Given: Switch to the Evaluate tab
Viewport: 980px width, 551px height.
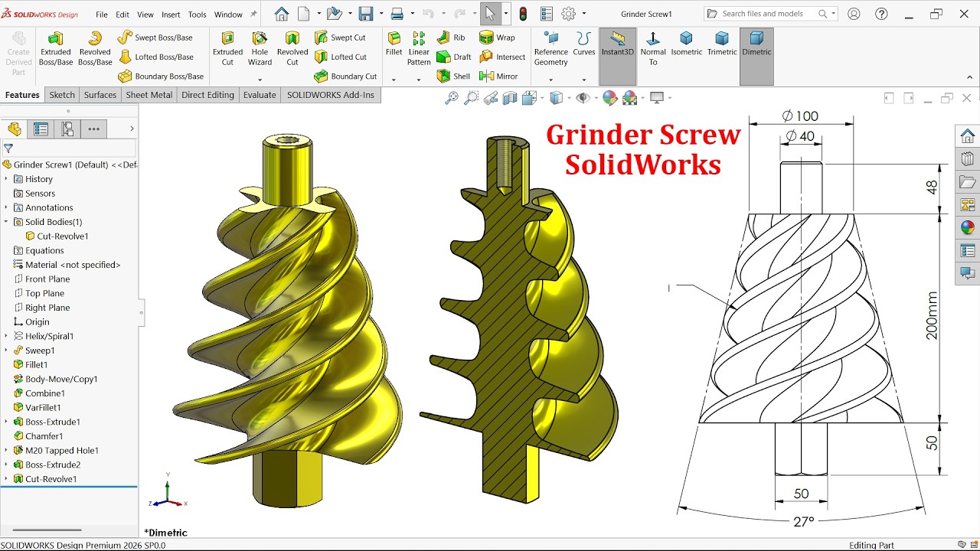Looking at the screenshot, I should (x=260, y=95).
